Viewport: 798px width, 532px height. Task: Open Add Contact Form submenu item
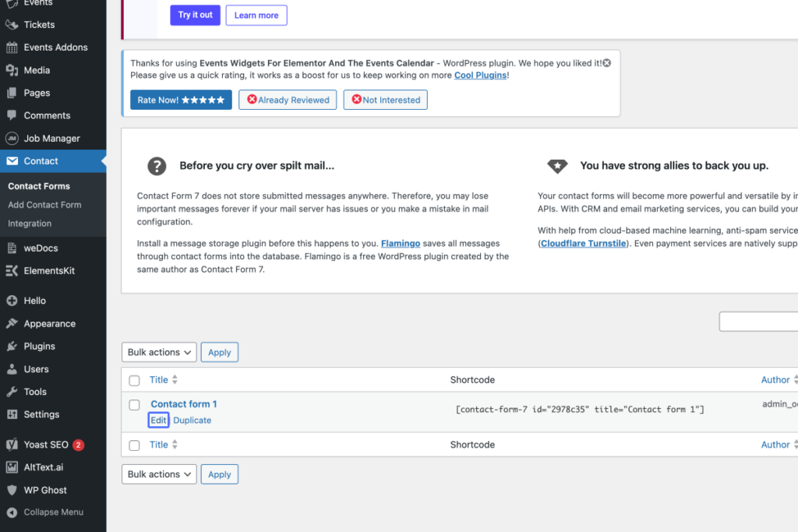44,205
